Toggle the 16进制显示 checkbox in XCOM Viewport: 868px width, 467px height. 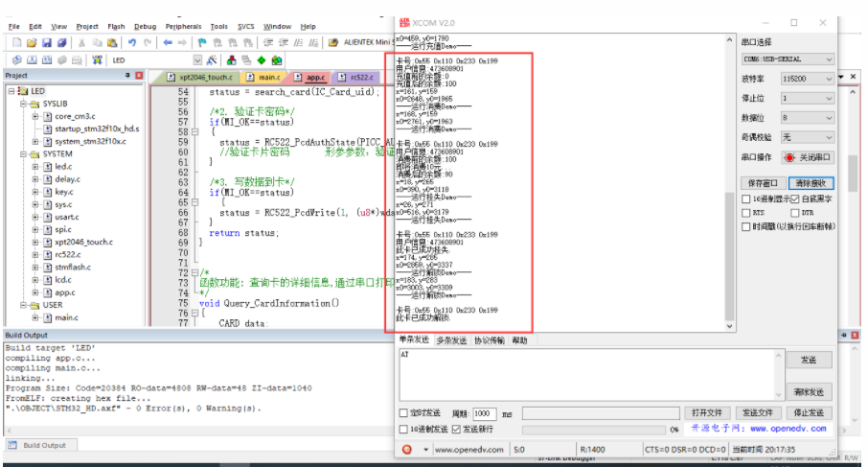745,198
